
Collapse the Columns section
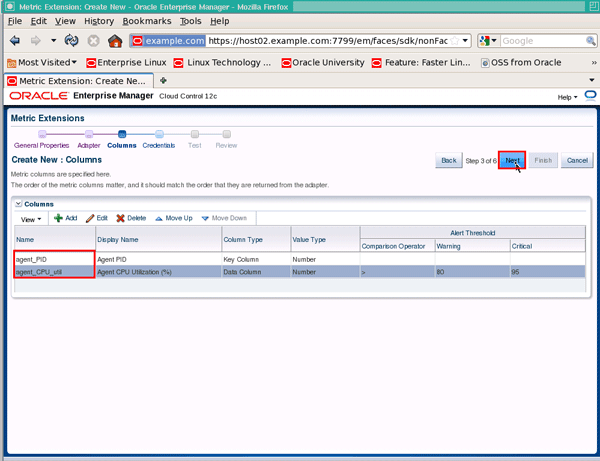(18, 204)
